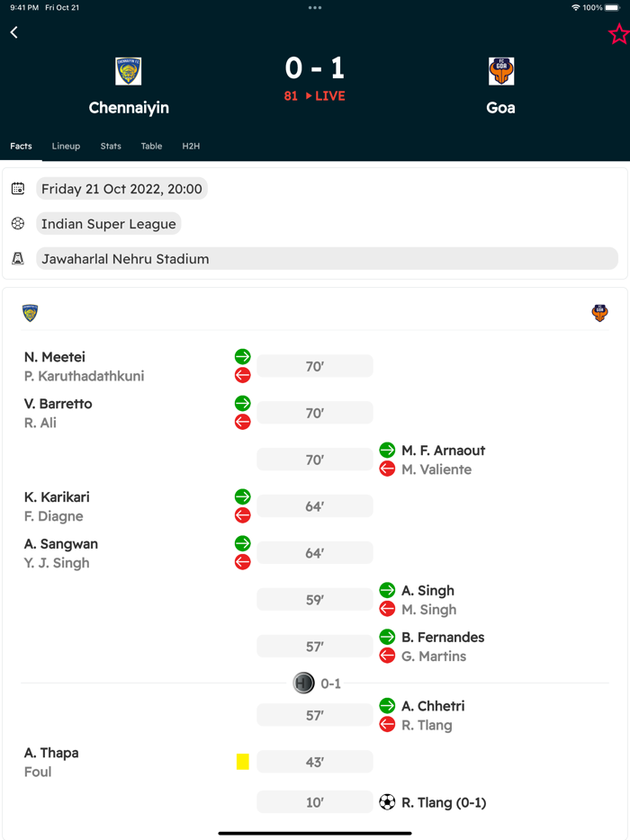
Task: Open the Table tab
Action: (151, 146)
